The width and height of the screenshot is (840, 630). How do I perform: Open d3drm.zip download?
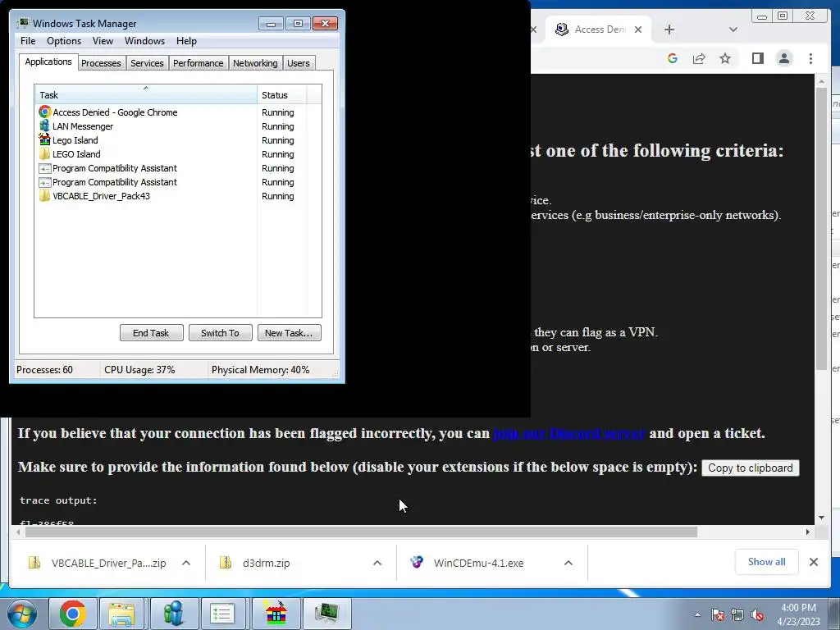click(x=257, y=563)
